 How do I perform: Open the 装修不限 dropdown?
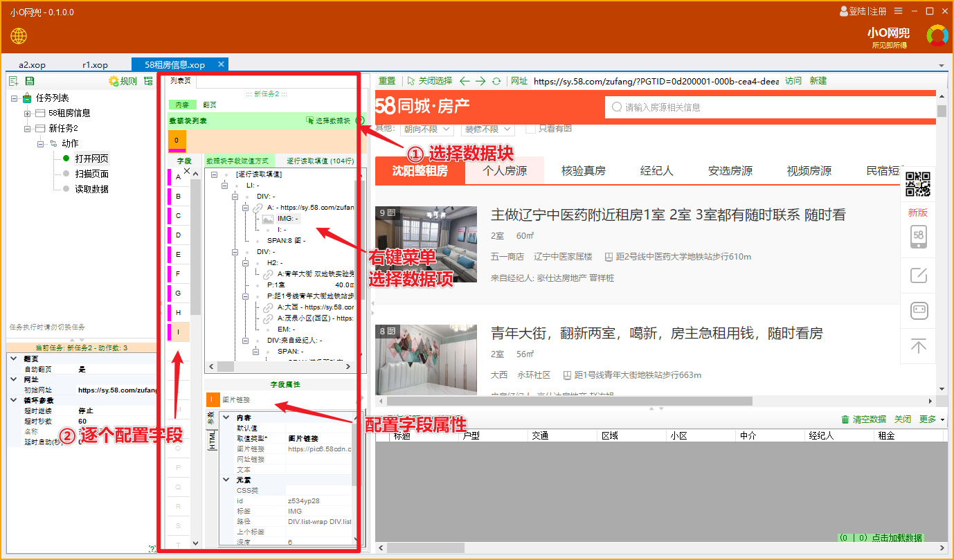[x=488, y=129]
